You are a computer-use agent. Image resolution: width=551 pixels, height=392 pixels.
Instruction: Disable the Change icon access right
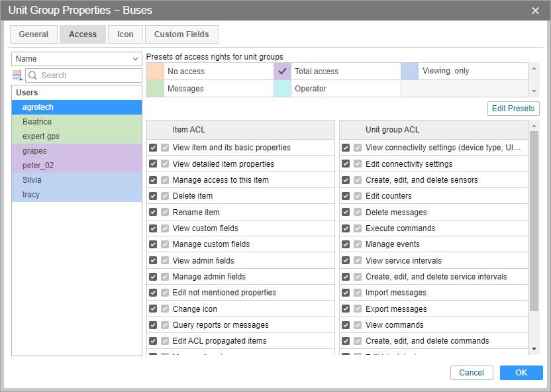click(x=153, y=309)
